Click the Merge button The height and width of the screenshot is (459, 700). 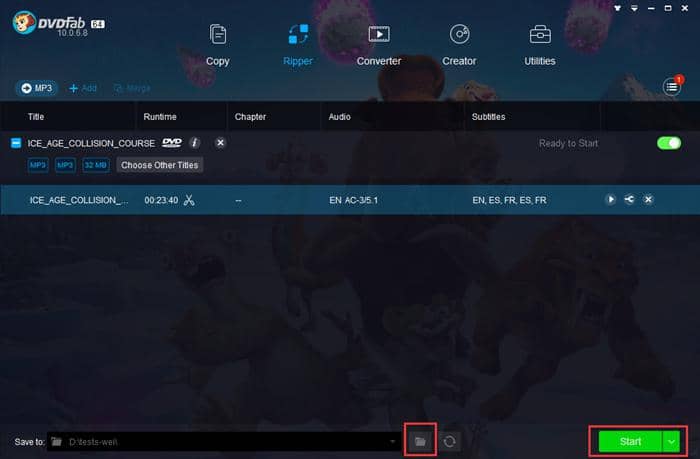point(132,88)
